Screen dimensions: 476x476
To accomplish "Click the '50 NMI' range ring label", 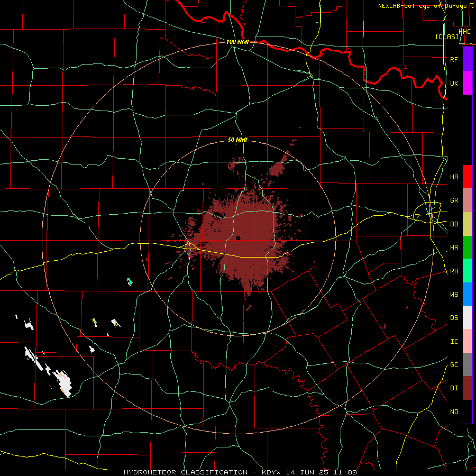I will coord(237,140).
